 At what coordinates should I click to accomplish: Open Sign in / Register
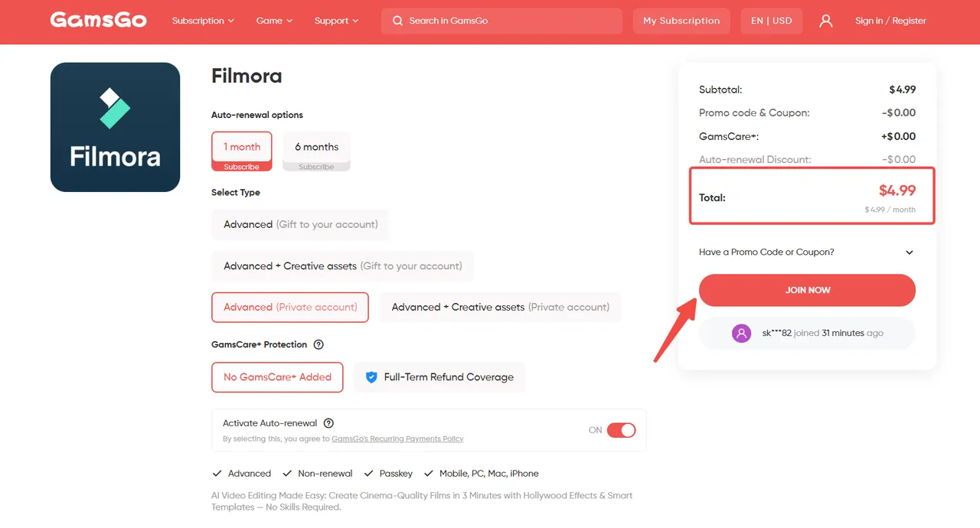click(890, 21)
